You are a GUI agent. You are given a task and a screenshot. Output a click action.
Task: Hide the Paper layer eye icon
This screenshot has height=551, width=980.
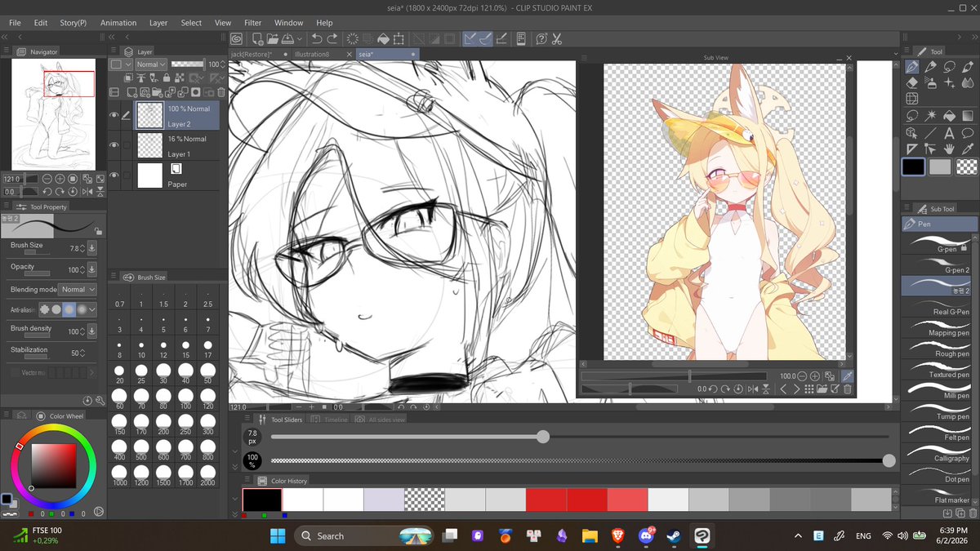tap(114, 175)
